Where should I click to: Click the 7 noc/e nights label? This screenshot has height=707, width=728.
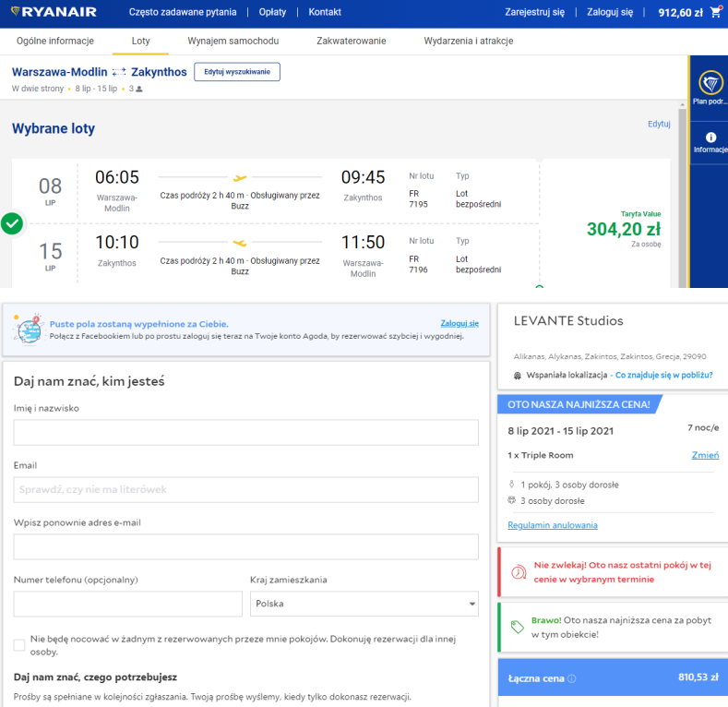[x=703, y=428]
